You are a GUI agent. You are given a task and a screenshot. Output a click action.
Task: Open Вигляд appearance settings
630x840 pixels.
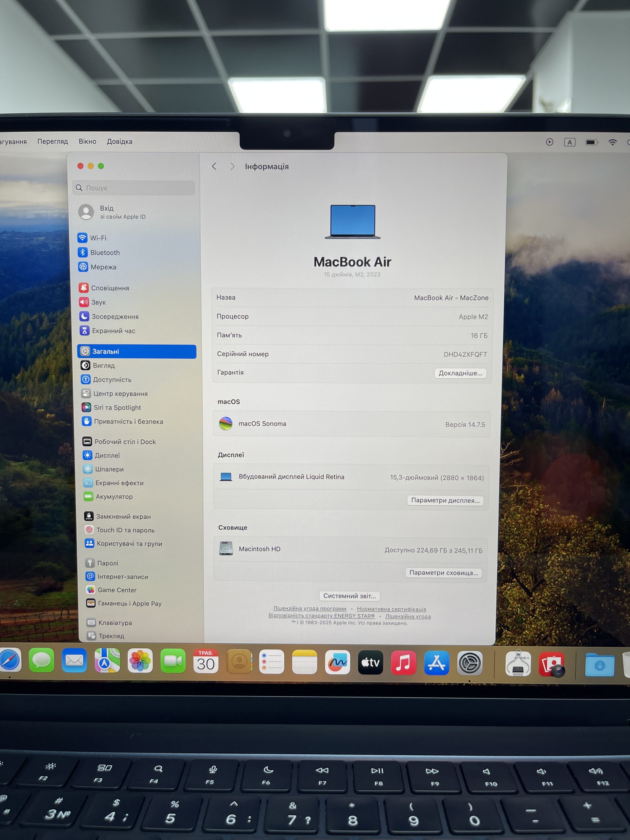[x=98, y=365]
